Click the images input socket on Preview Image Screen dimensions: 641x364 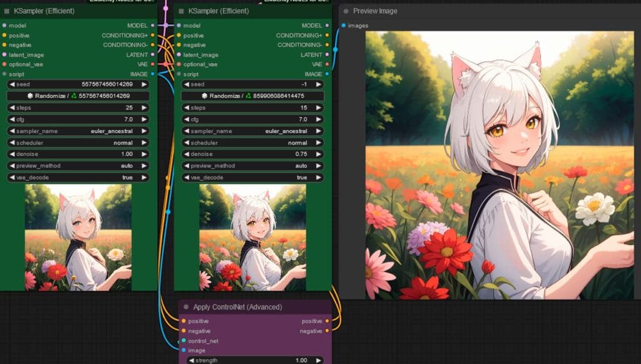tap(343, 26)
